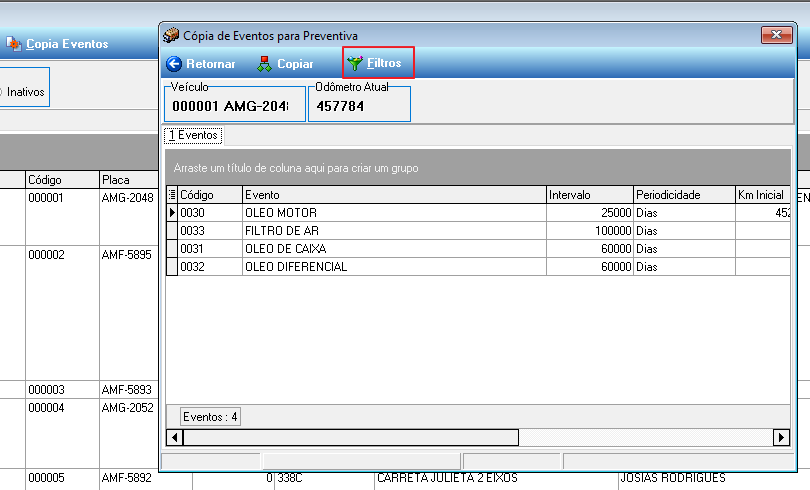Sort by the Periodicidade column header

684,195
